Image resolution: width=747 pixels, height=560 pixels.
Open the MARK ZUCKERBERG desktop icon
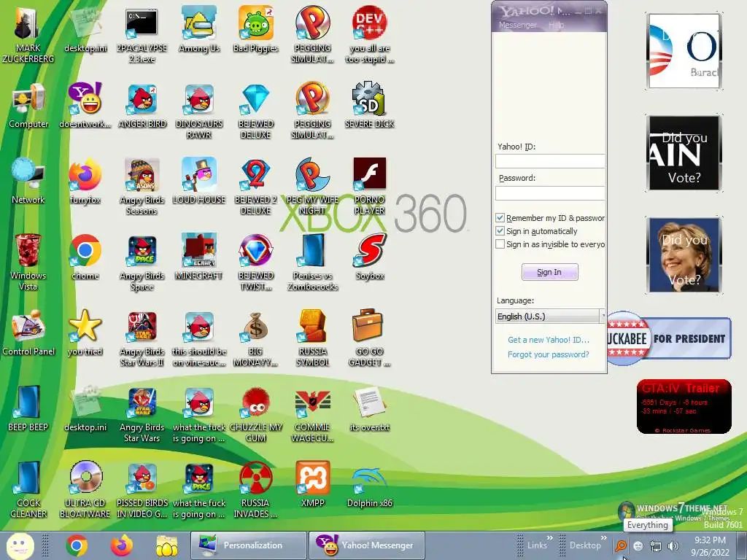[28, 35]
